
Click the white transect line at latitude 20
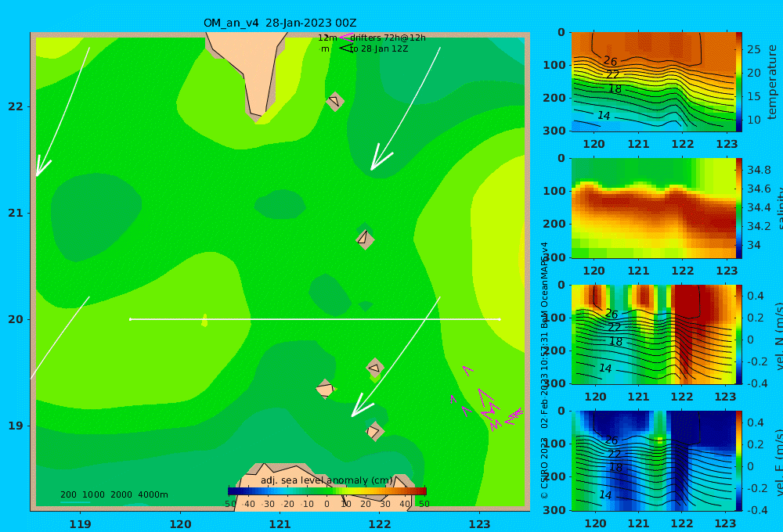315,319
